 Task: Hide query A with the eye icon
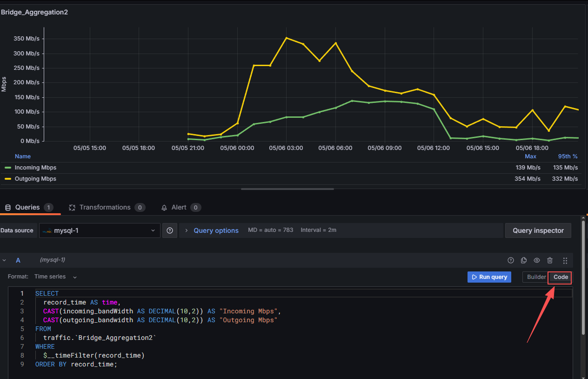(537, 260)
